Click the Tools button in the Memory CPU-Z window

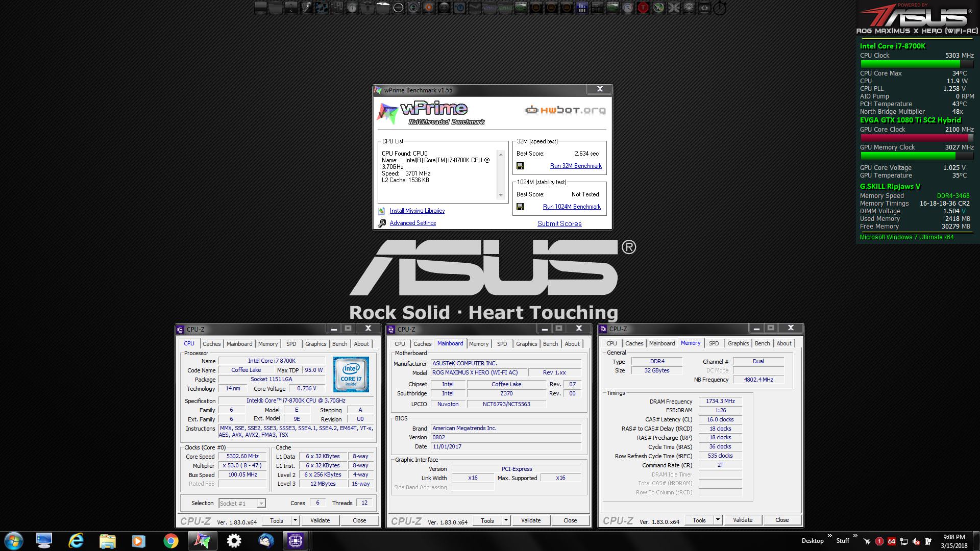click(699, 520)
